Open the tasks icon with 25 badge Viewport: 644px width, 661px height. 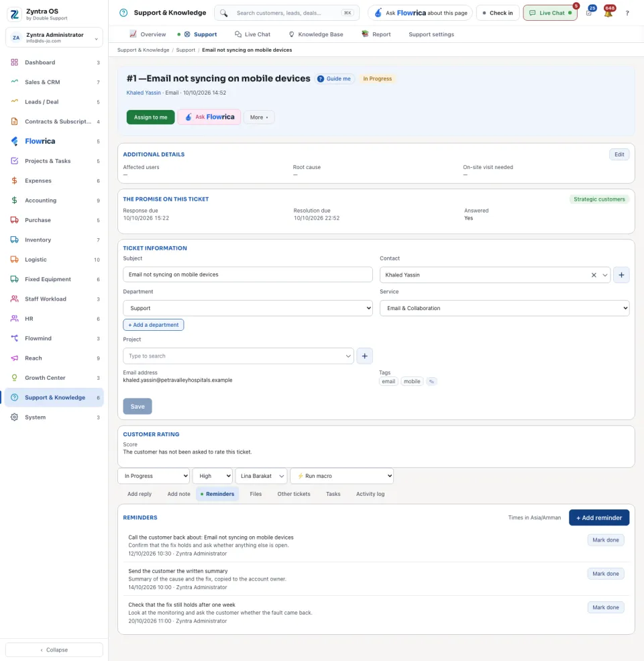(589, 13)
